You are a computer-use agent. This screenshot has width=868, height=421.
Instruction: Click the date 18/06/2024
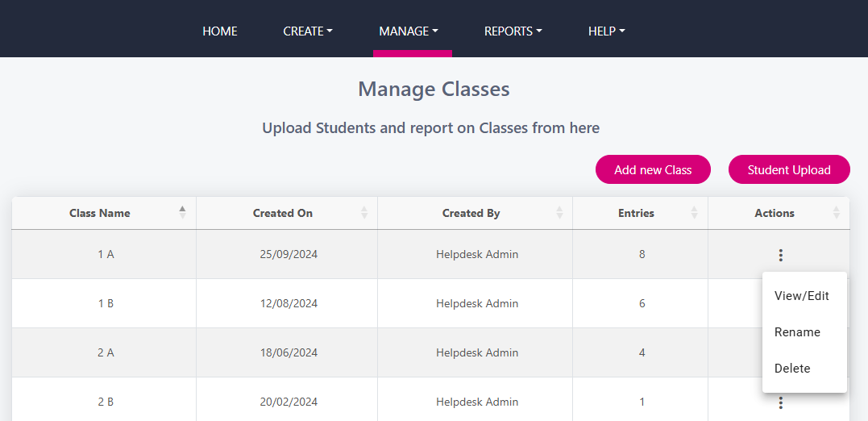(289, 352)
